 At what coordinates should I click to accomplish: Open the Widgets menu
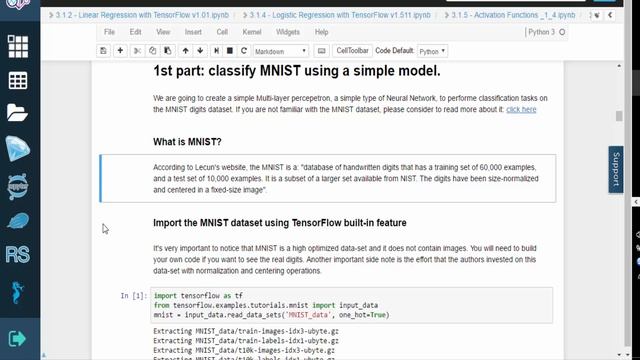tap(288, 32)
